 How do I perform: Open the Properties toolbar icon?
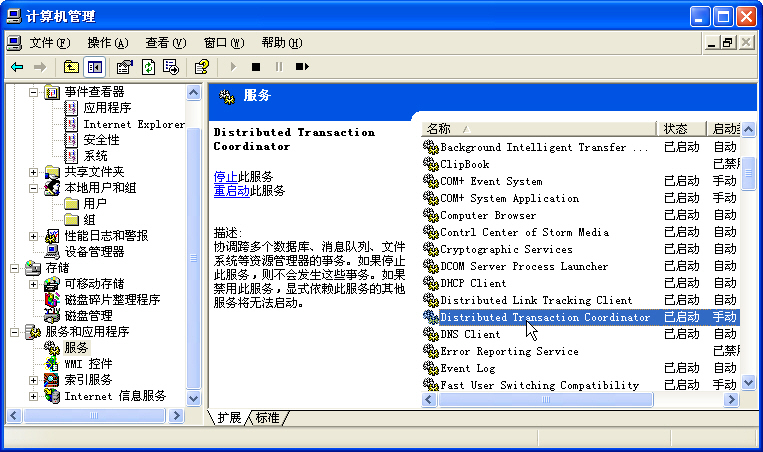click(x=125, y=67)
